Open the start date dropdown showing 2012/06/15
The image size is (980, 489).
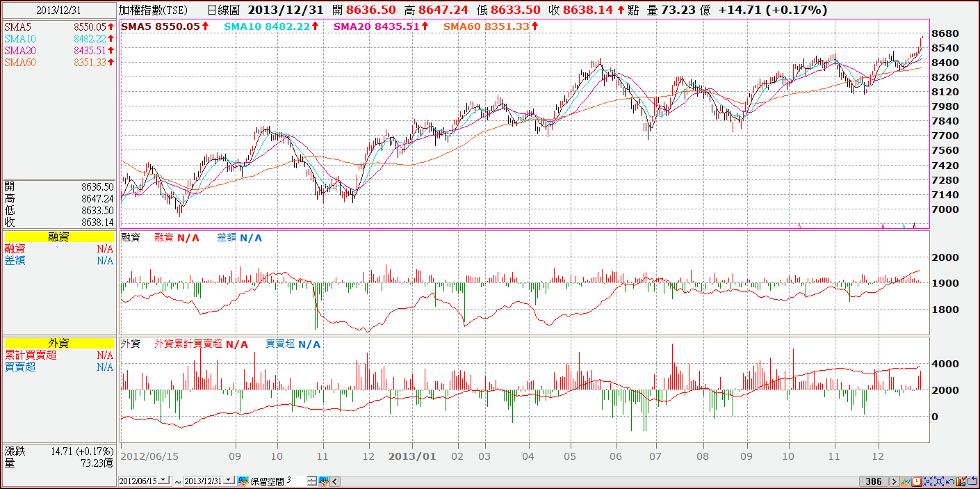click(164, 481)
